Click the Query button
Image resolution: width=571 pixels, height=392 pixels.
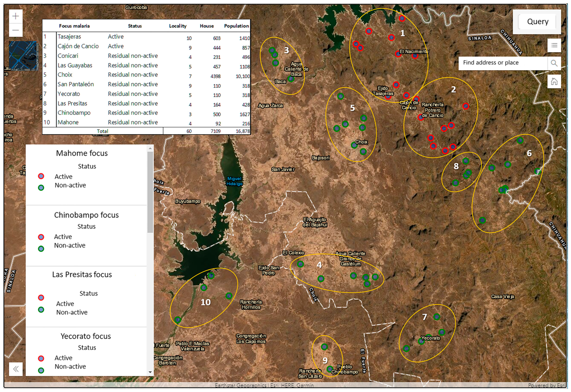tap(537, 22)
